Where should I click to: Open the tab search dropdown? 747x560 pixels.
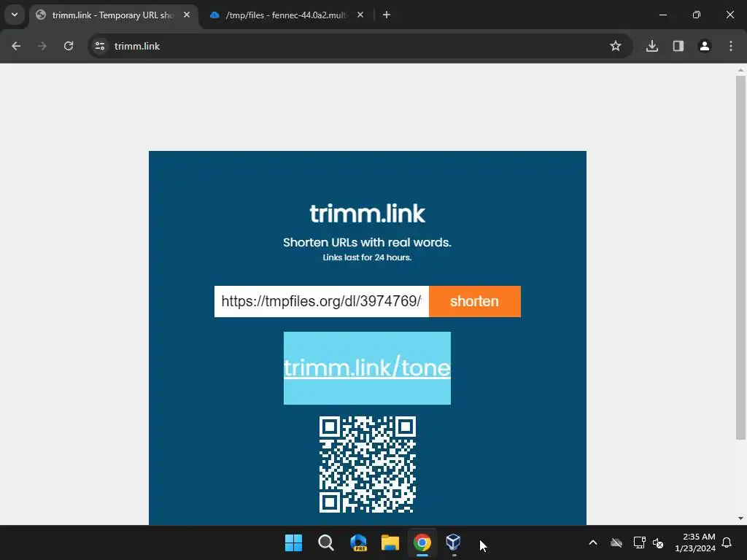pyautogui.click(x=15, y=15)
